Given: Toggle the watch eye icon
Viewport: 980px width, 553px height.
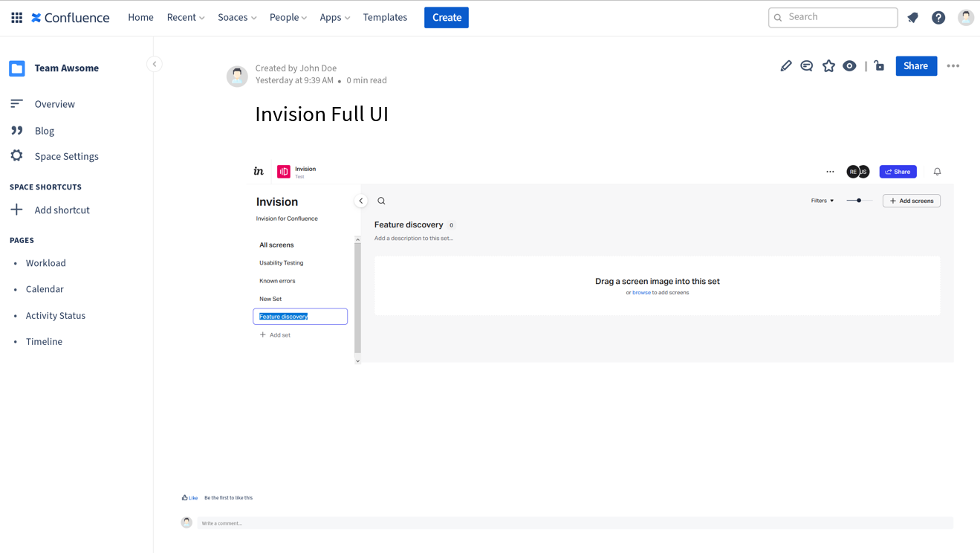Looking at the screenshot, I should pyautogui.click(x=849, y=66).
